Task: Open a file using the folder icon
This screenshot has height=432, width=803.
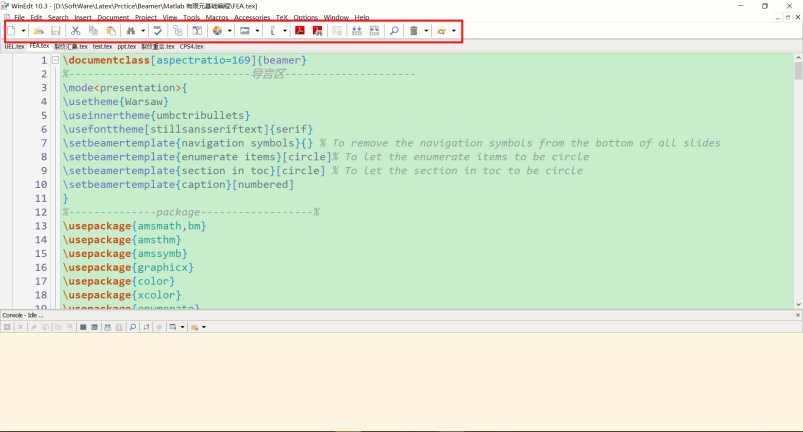Action: pos(38,31)
